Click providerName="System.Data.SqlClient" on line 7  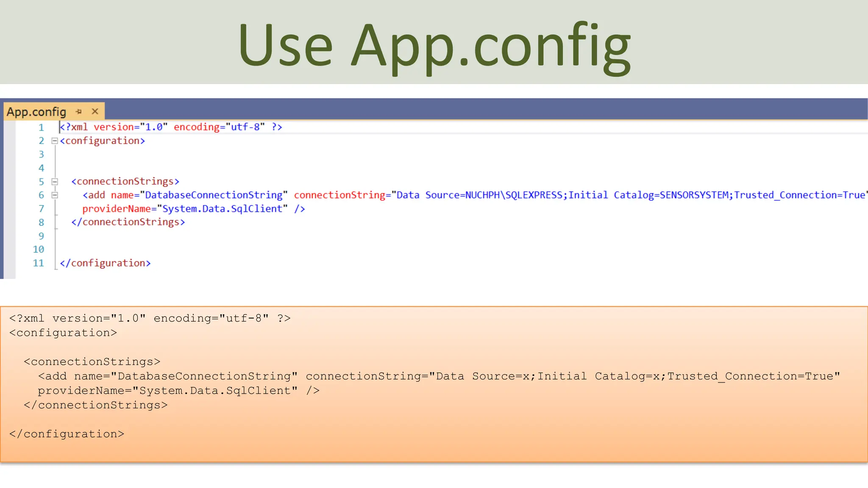pyautogui.click(x=185, y=208)
